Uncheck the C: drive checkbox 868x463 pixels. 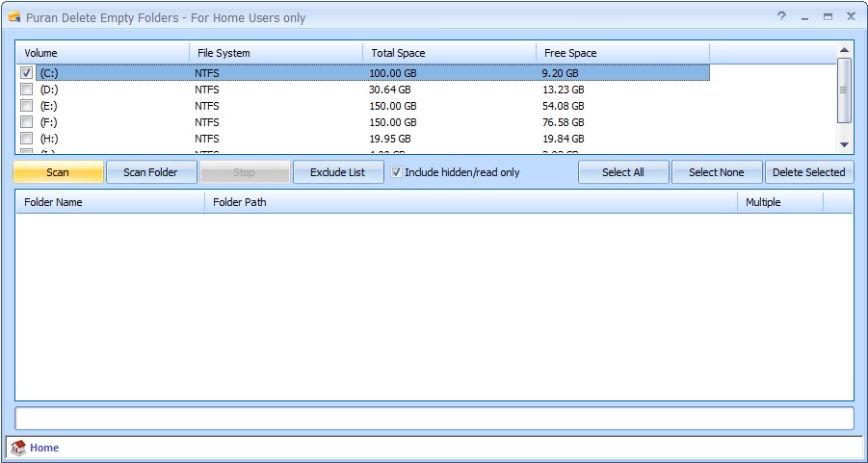point(26,73)
